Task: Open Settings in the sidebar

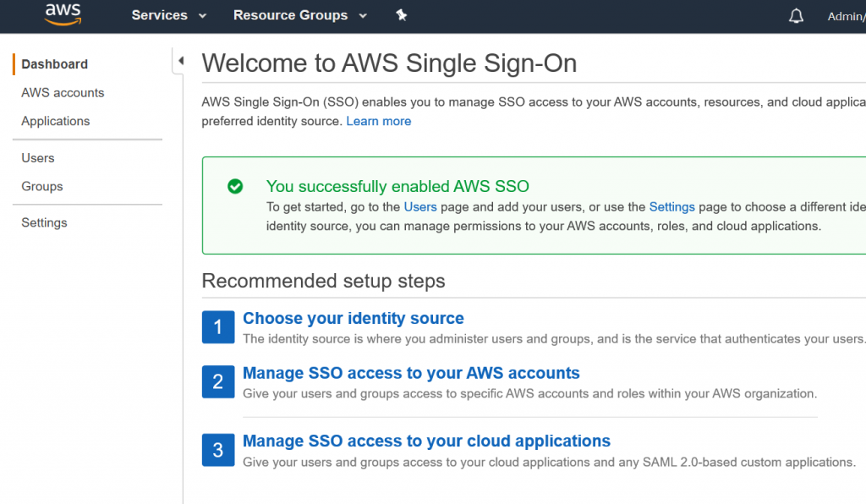Action: (x=44, y=222)
